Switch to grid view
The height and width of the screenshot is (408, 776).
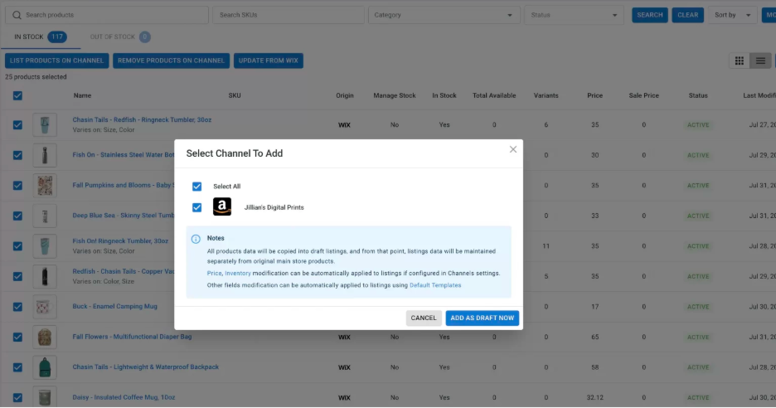[739, 61]
